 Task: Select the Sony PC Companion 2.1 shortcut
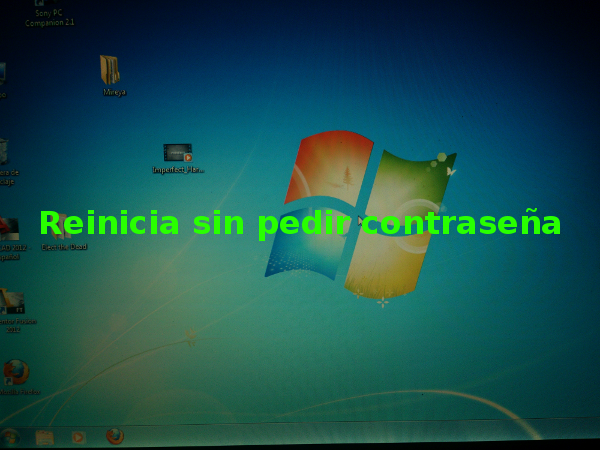[x=41, y=4]
